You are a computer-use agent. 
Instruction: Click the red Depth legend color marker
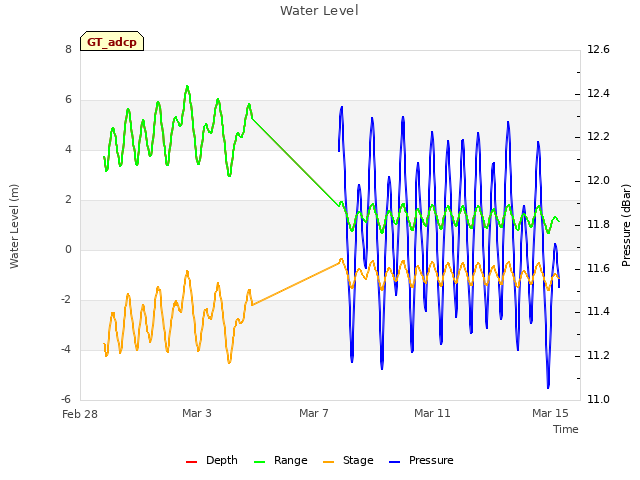(191, 462)
